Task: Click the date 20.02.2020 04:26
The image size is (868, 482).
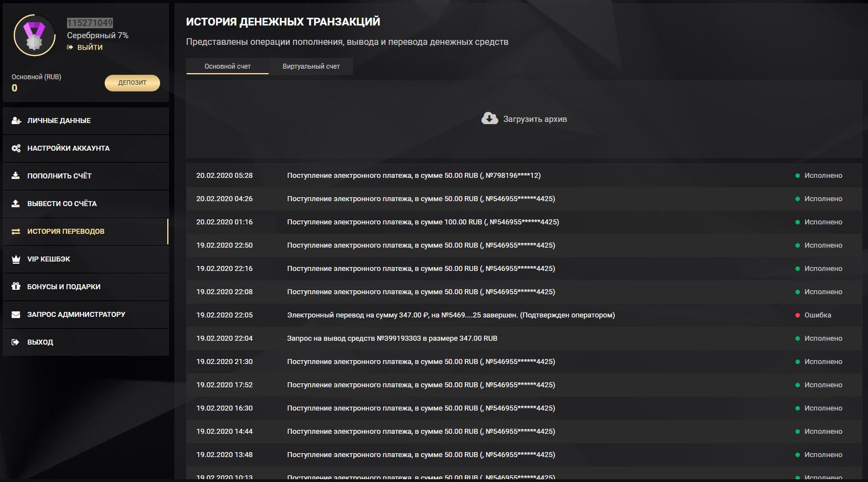Action: tap(224, 199)
